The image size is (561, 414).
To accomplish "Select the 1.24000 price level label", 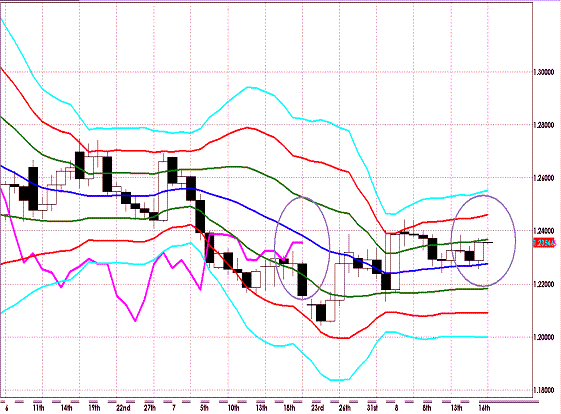I will click(x=544, y=231).
